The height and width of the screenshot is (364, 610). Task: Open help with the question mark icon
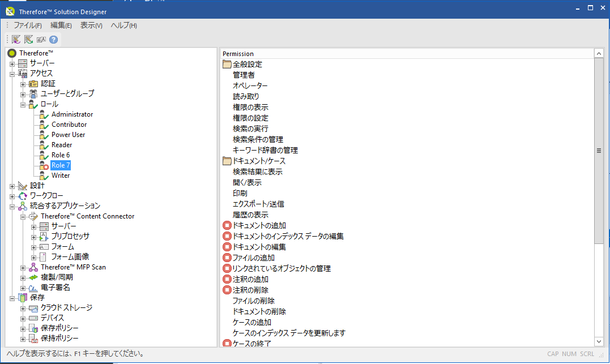click(54, 39)
